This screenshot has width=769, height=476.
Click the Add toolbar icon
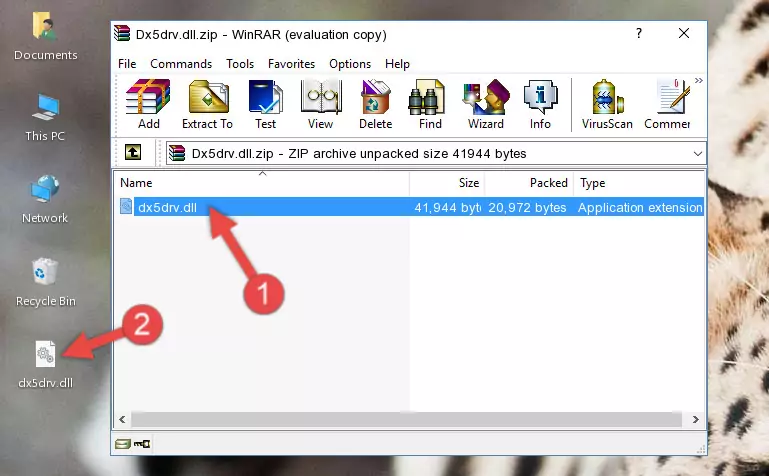click(148, 104)
